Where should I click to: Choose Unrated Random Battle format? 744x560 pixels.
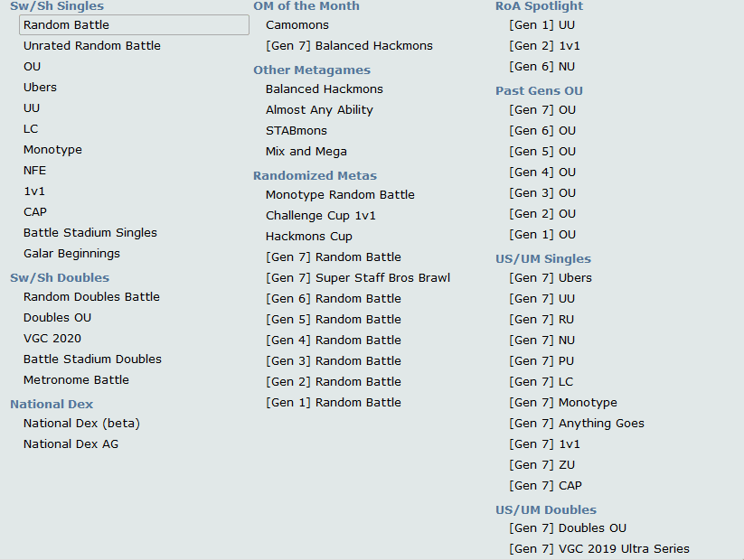click(x=92, y=45)
